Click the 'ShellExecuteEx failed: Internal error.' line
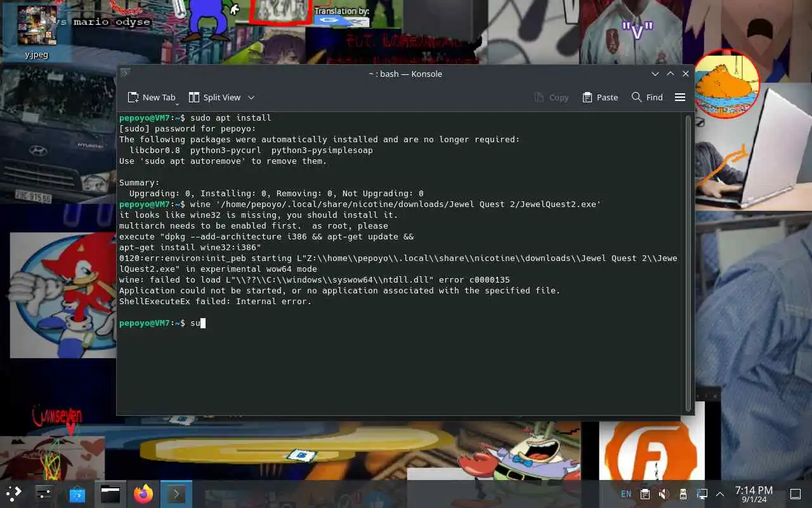Viewport: 812px width, 508px height. [216, 301]
